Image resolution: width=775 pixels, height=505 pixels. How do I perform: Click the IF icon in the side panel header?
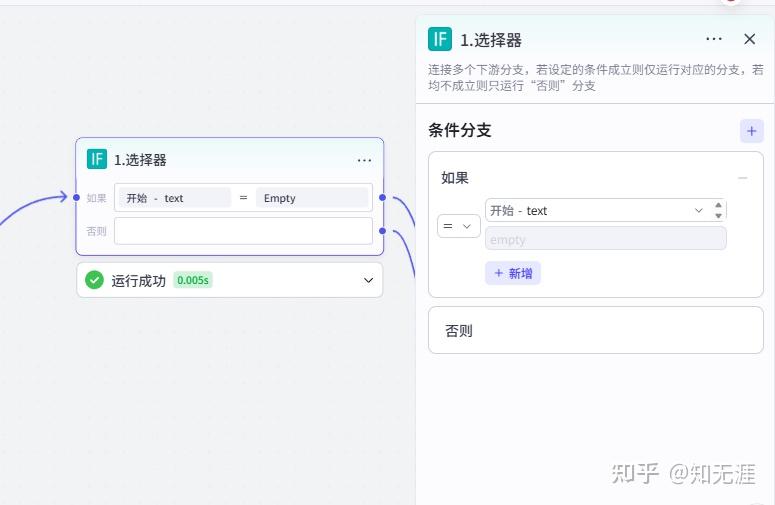point(439,39)
